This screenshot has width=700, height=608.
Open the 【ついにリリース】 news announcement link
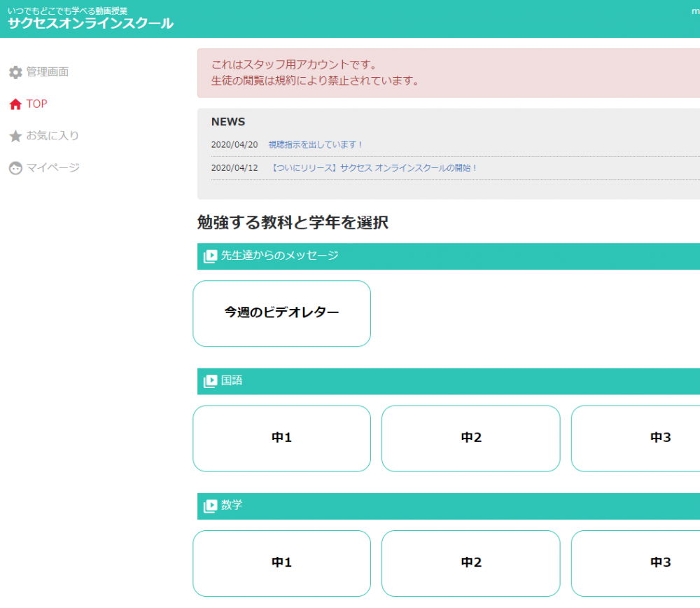(373, 168)
